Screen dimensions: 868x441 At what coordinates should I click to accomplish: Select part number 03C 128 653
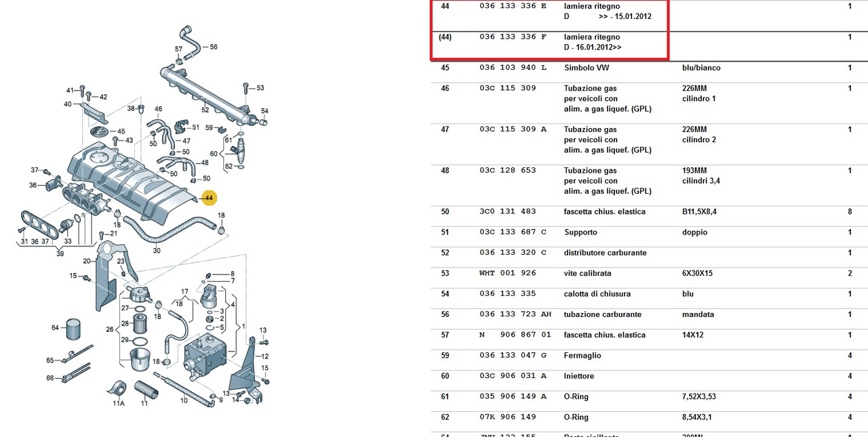(507, 171)
